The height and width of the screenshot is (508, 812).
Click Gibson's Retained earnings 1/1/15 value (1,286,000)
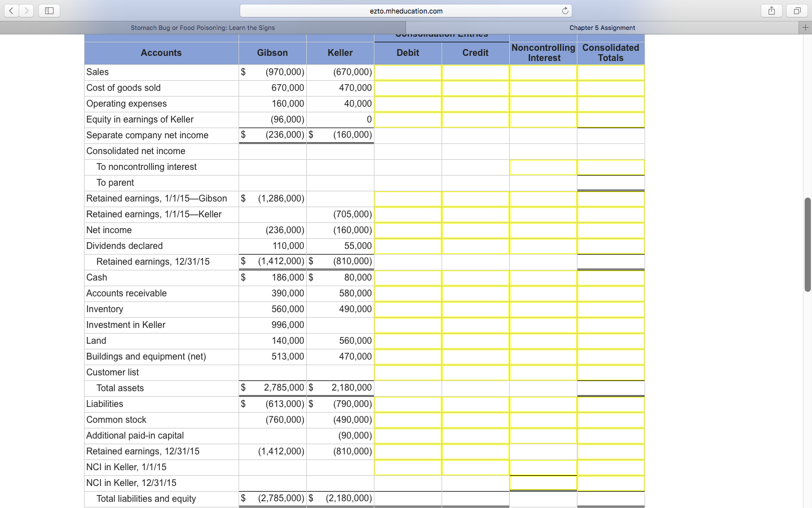point(281,199)
